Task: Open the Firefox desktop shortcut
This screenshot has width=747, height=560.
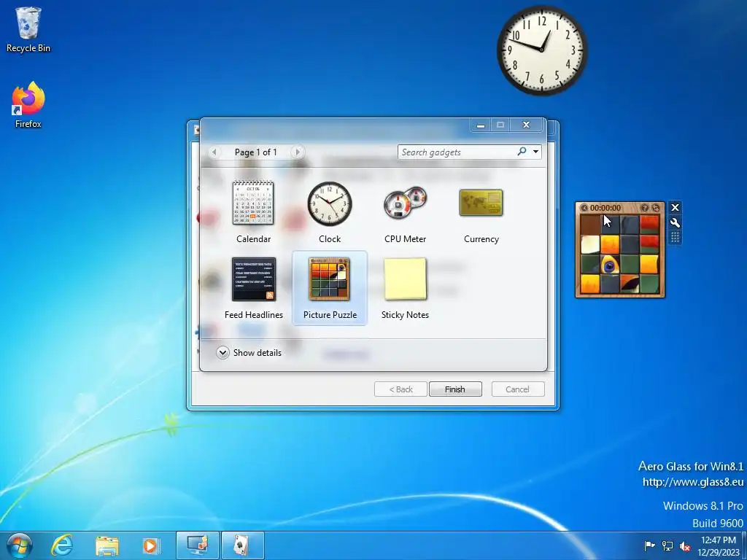Action: pos(28,105)
